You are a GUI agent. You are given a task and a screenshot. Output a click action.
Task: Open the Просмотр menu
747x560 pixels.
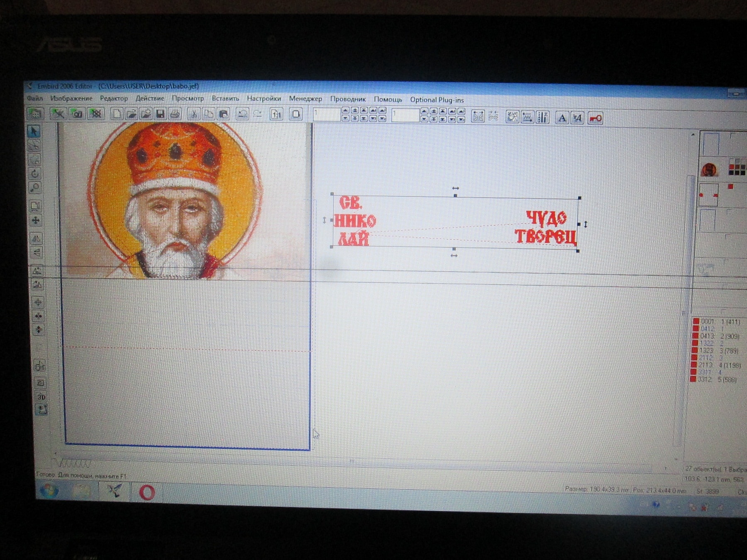[188, 98]
